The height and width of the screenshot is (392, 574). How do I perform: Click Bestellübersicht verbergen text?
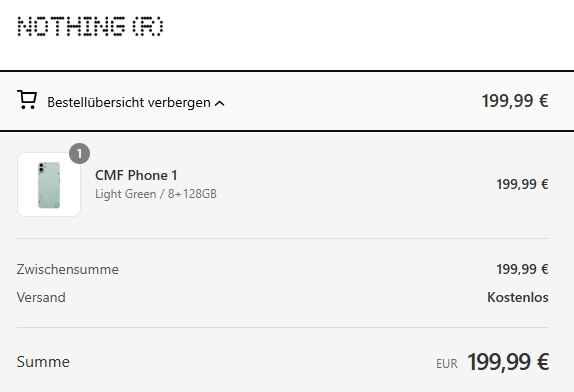pos(129,102)
